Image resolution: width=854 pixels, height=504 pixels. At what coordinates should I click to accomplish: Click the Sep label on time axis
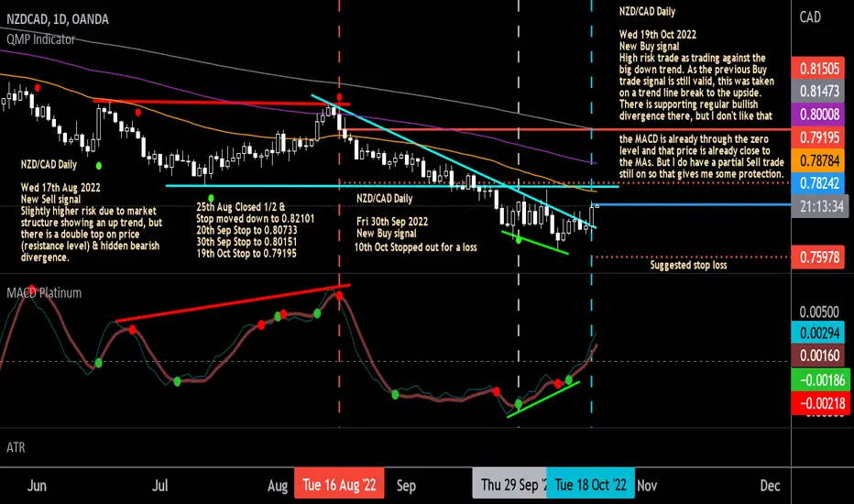pyautogui.click(x=406, y=486)
